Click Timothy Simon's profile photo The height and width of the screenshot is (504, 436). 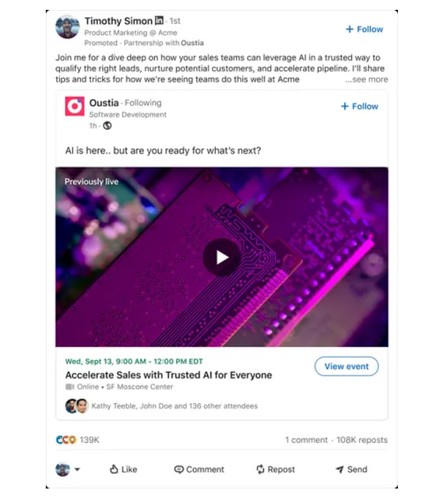click(68, 27)
